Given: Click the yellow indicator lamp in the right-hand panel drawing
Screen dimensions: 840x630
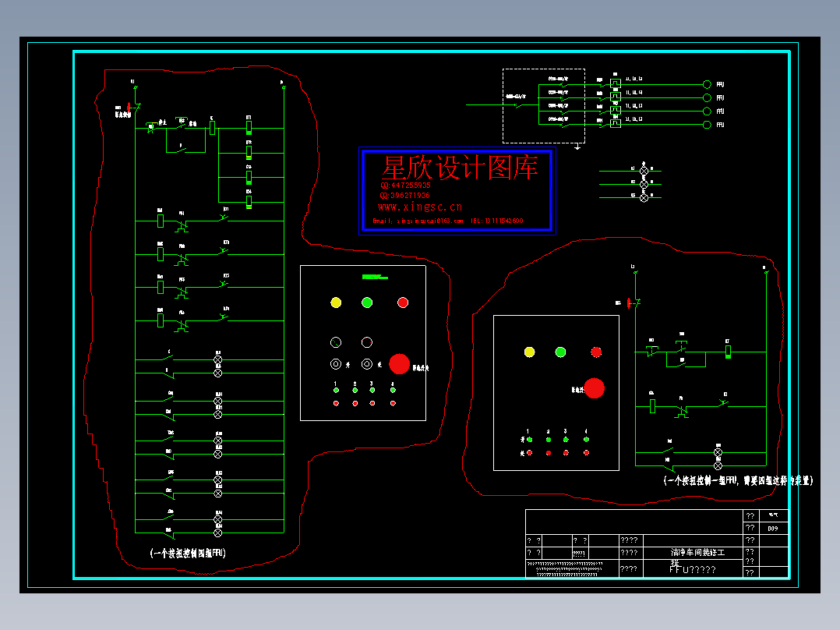Looking at the screenshot, I should [529, 352].
